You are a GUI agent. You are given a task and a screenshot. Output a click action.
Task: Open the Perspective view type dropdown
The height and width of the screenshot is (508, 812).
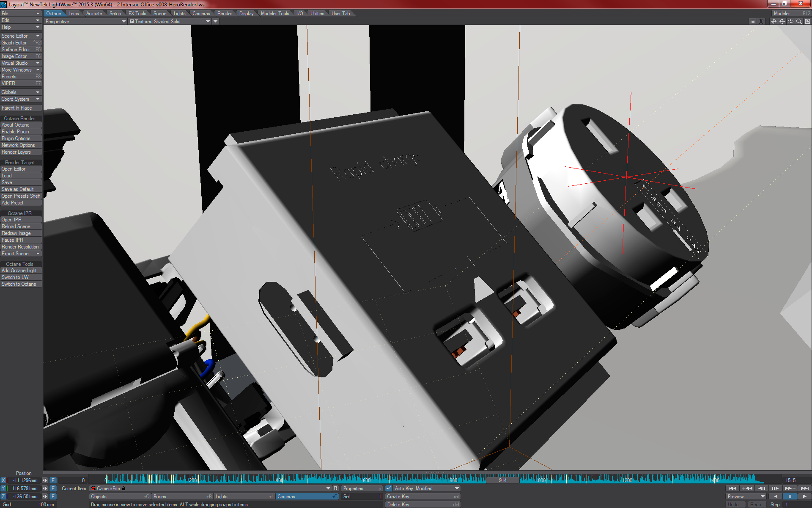coord(85,22)
